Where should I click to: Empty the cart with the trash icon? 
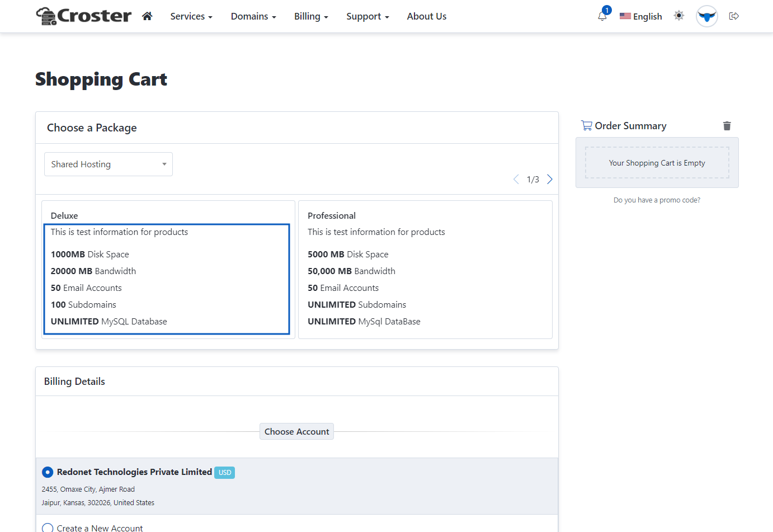coord(727,126)
